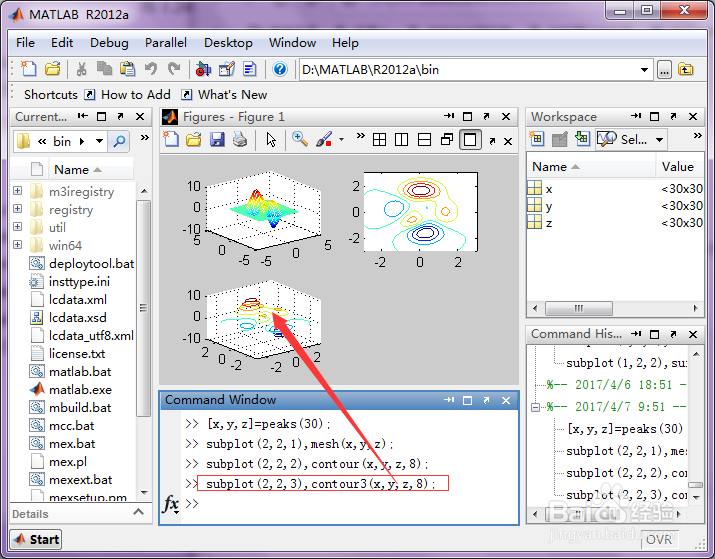Image resolution: width=715 pixels, height=559 pixels.
Task: Click the browse for folder ellipsis button
Action: pos(664,70)
